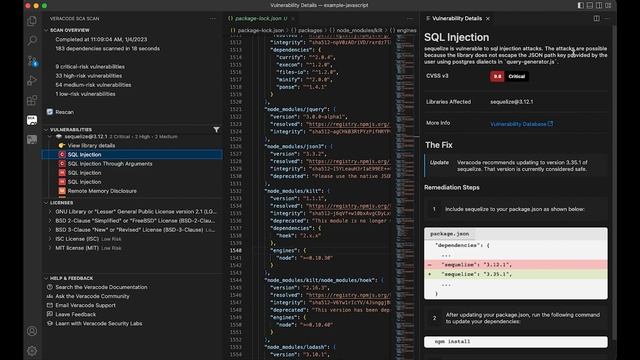The height and width of the screenshot is (360, 640).
Task: Click the Medium icon of Remote Memory Disclosure
Action: [62, 191]
